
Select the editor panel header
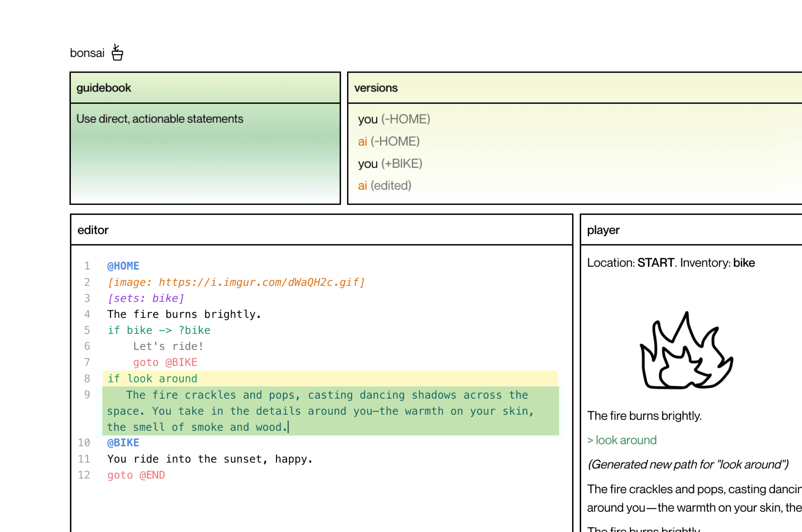pyautogui.click(x=322, y=230)
